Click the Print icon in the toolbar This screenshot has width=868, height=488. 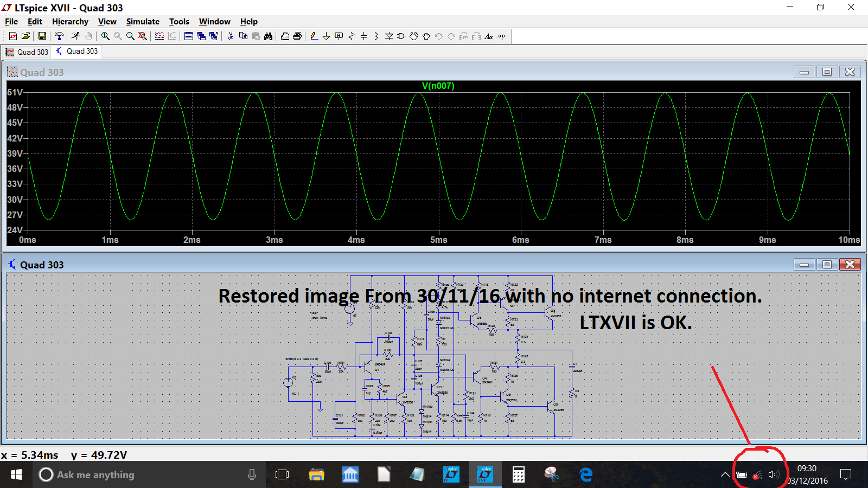[297, 36]
